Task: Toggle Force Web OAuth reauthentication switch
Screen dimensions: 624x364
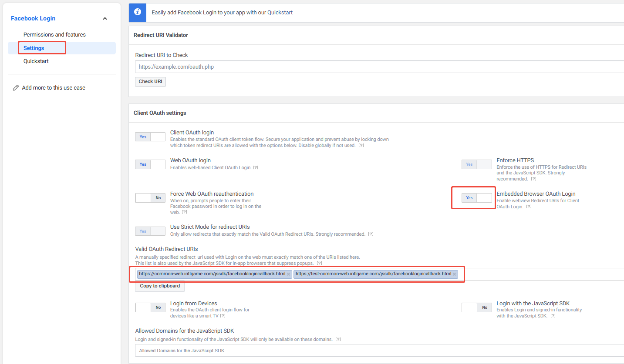Action: 150,197
